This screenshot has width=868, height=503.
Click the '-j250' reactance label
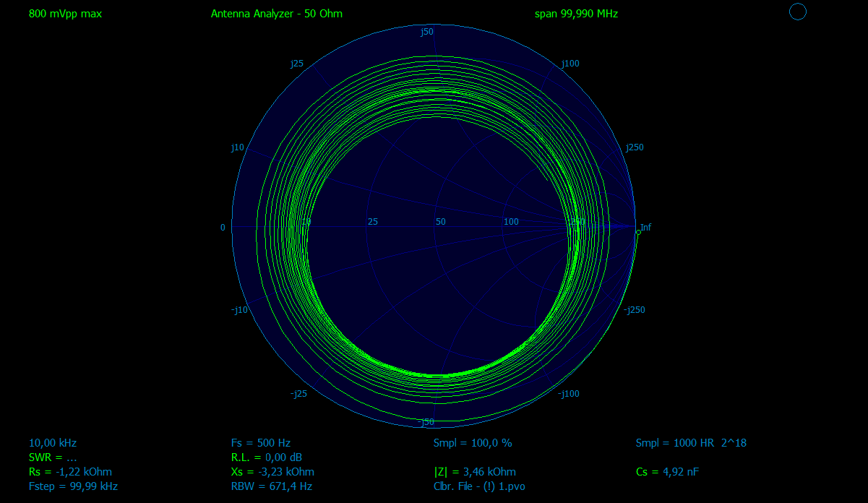pos(635,310)
